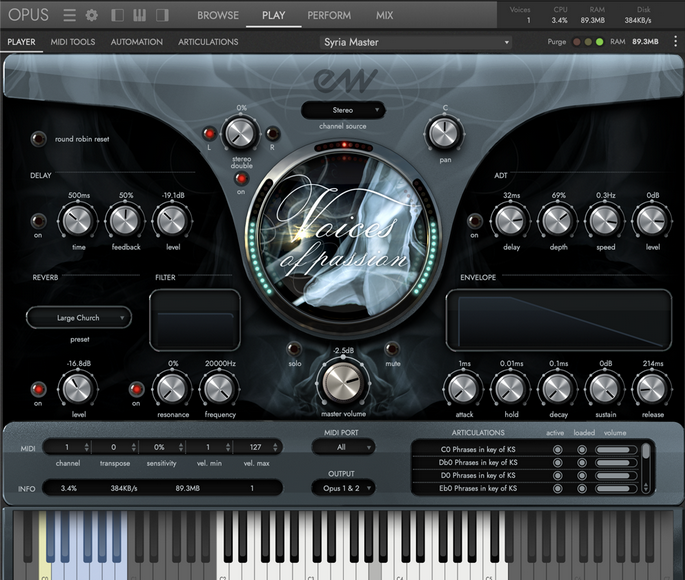Click the reverb level knob
Viewport: 685px width, 580px height.
pos(78,388)
